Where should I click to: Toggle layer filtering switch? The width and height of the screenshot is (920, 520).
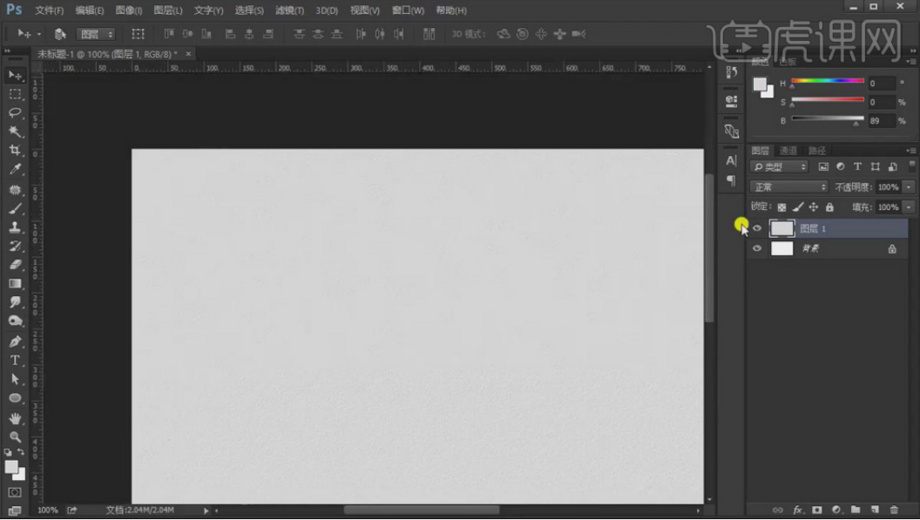click(912, 167)
